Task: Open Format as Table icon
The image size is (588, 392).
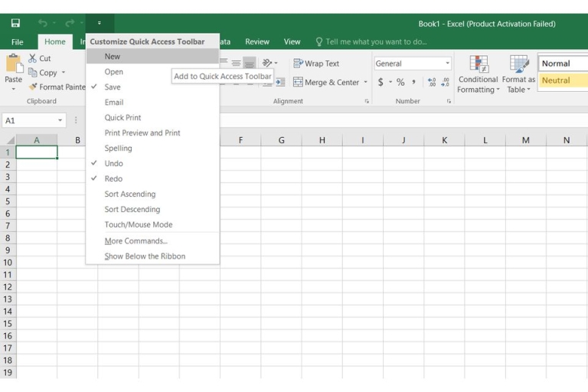Action: click(519, 64)
